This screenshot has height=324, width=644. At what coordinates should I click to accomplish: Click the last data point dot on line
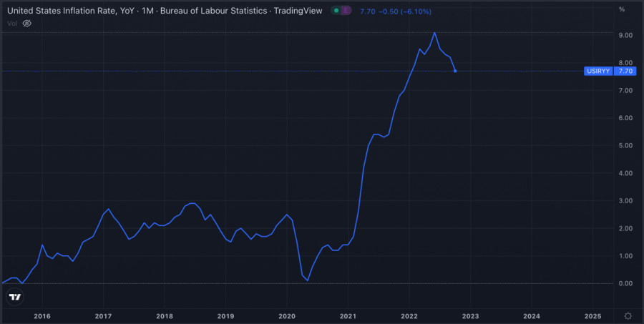tap(455, 71)
